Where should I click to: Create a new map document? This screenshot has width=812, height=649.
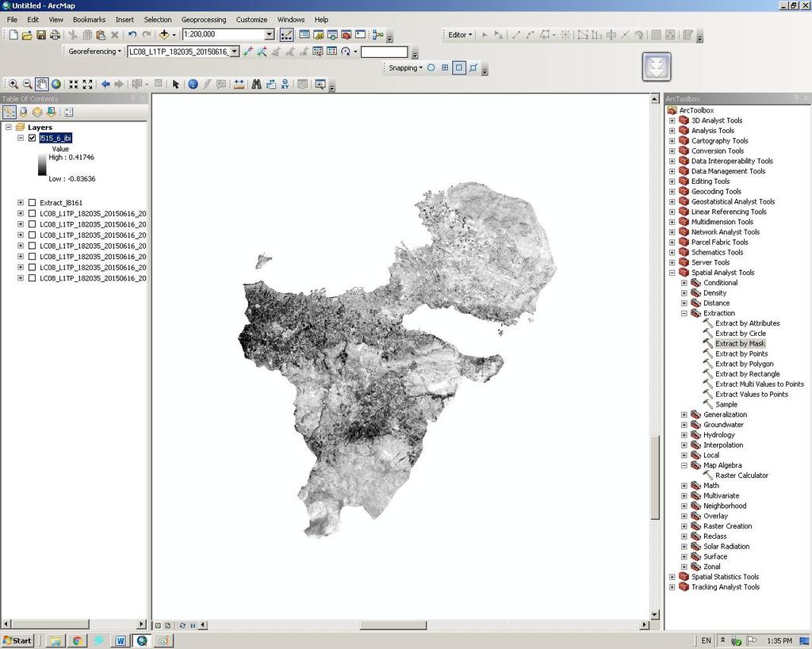tap(13, 35)
